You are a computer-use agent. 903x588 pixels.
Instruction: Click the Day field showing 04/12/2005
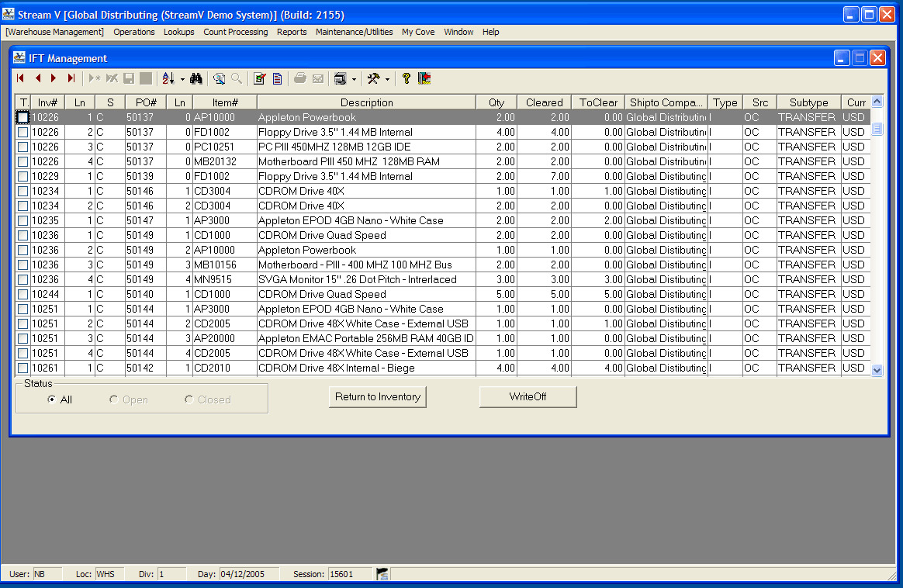point(249,574)
